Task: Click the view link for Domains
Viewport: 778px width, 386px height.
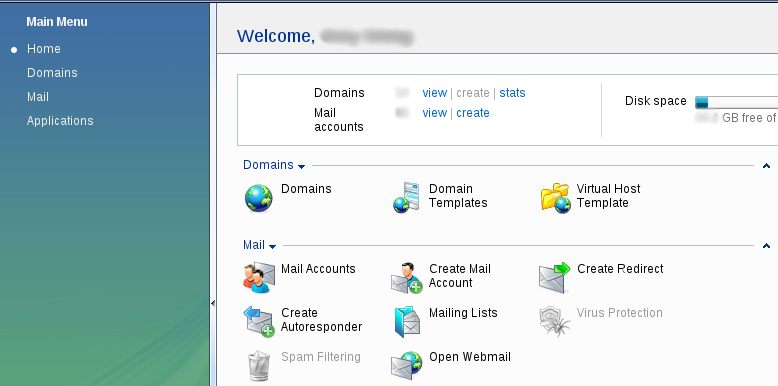Action: pos(435,93)
